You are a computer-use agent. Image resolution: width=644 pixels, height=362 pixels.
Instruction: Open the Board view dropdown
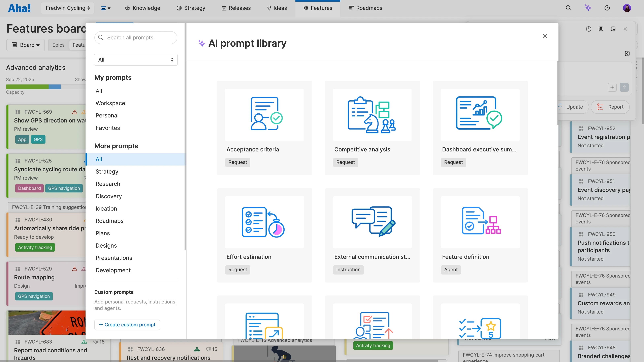tap(25, 45)
